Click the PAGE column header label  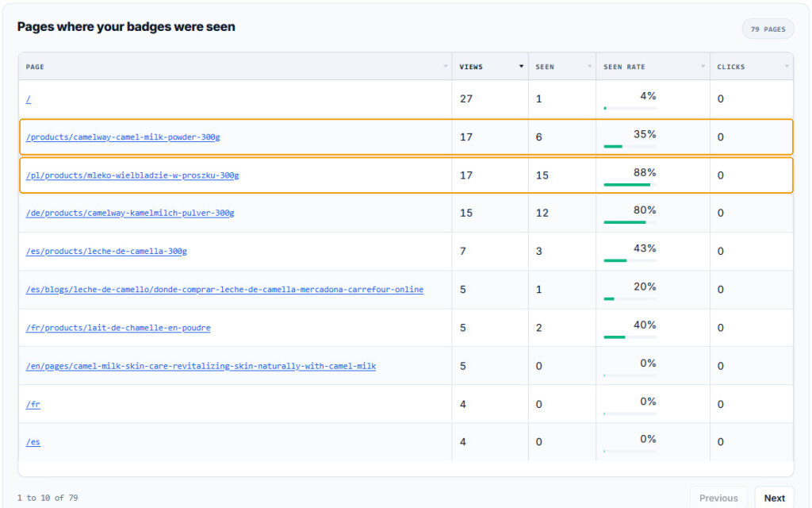pos(35,67)
